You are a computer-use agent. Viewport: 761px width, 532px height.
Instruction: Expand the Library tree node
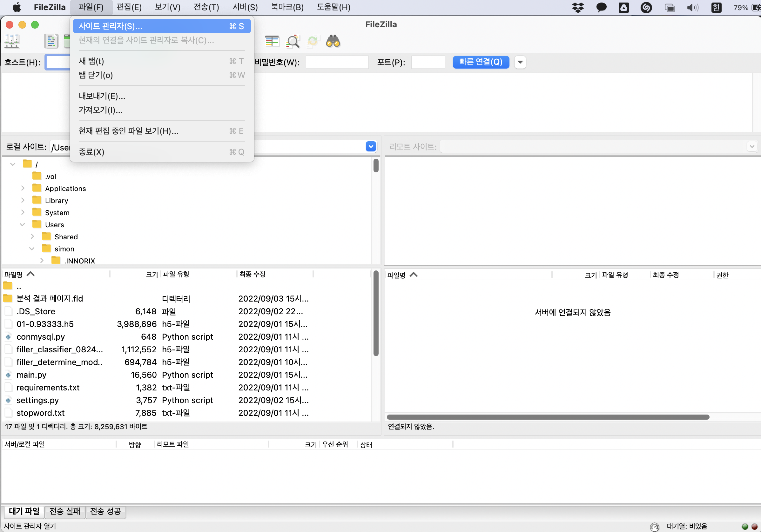pos(23,200)
